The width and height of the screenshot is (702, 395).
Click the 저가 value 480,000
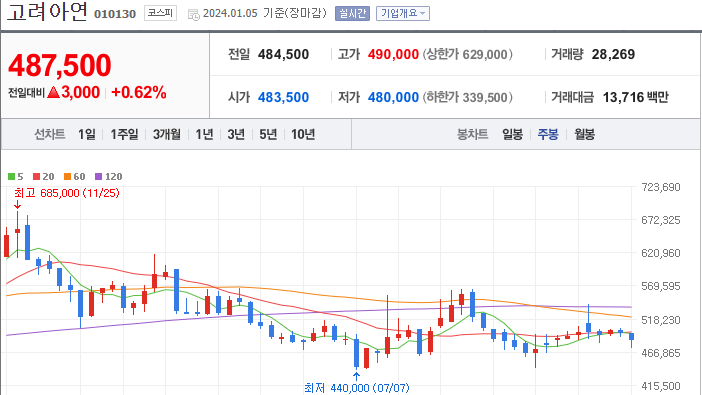(x=393, y=97)
